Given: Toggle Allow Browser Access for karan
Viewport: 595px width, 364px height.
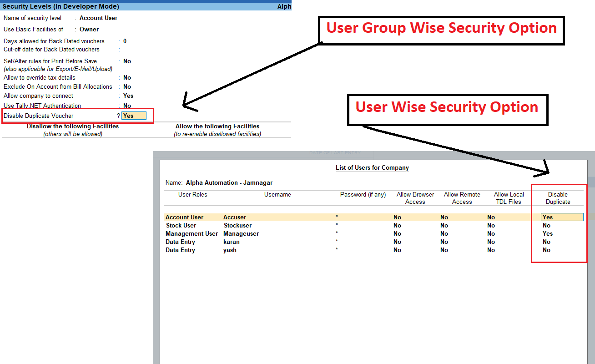Looking at the screenshot, I should tap(398, 242).
